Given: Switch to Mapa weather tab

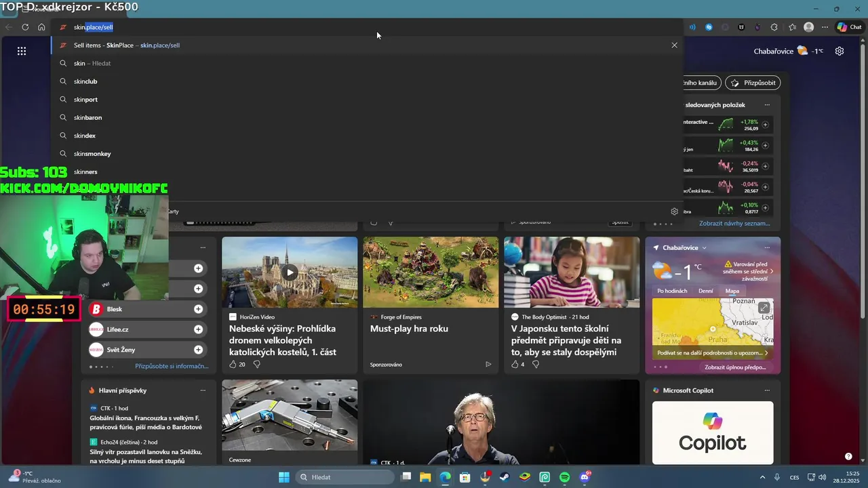Looking at the screenshot, I should click(732, 291).
